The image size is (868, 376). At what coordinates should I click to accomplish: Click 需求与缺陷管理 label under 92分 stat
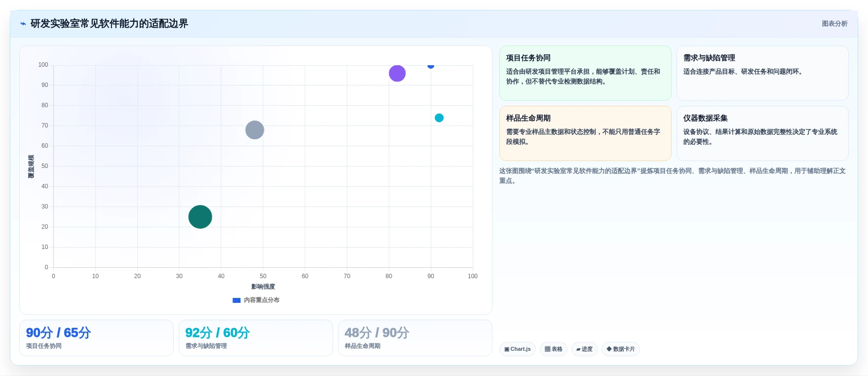tap(206, 346)
